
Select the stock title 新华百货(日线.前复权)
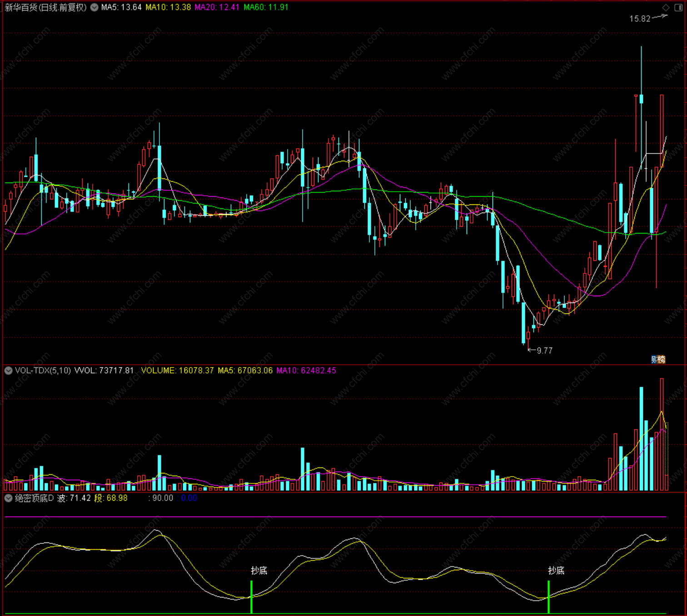click(45, 7)
